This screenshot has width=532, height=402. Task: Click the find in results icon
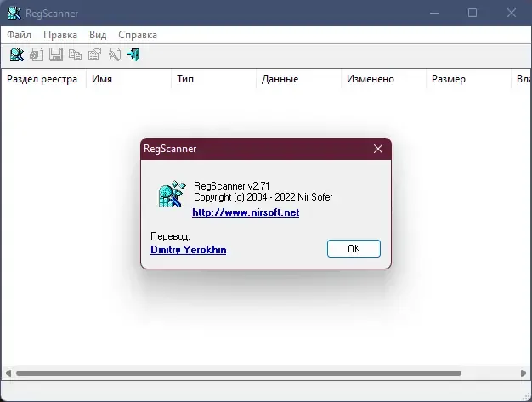115,54
